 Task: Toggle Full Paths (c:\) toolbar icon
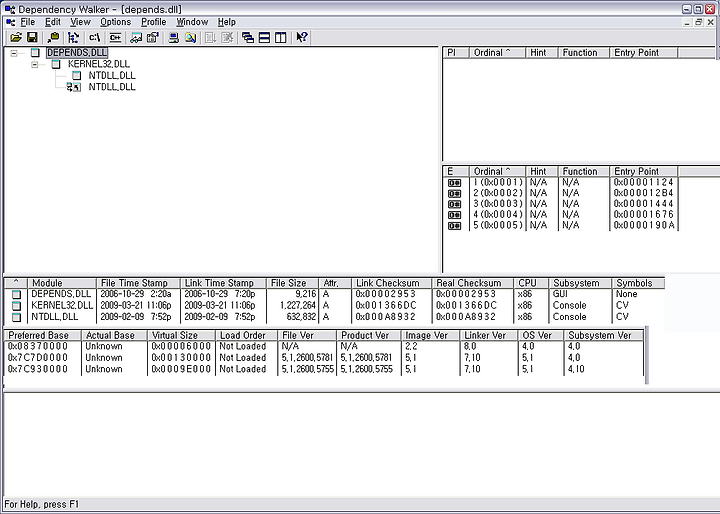[94, 38]
